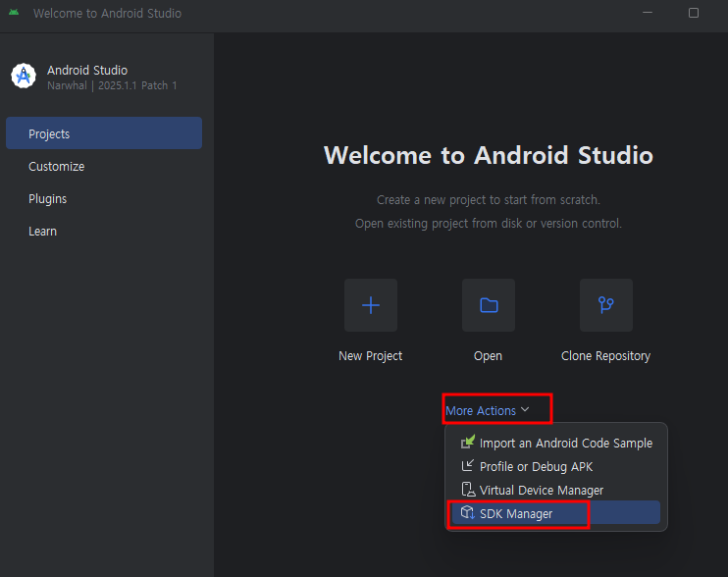Click the New Project plus icon
728x577 pixels.
pos(371,305)
